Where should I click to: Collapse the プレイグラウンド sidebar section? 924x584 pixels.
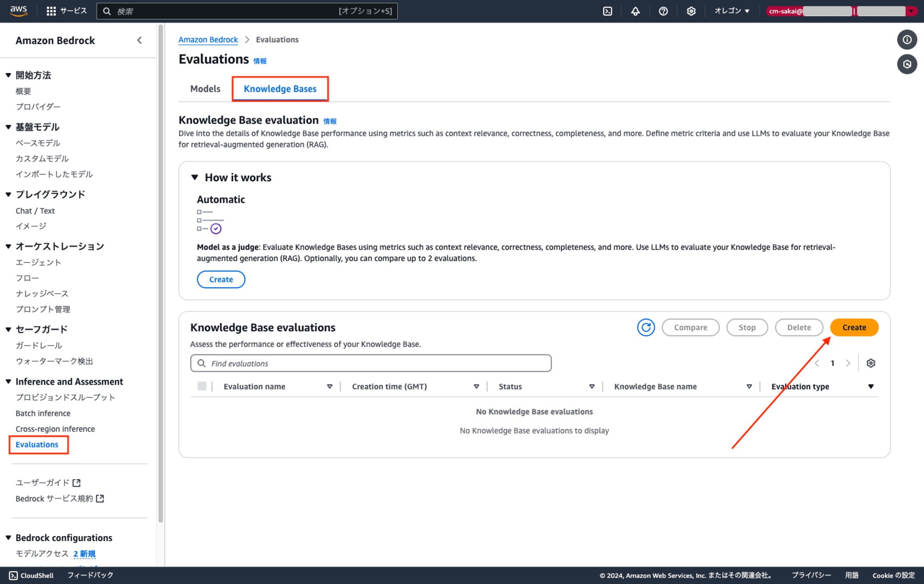tap(8, 195)
